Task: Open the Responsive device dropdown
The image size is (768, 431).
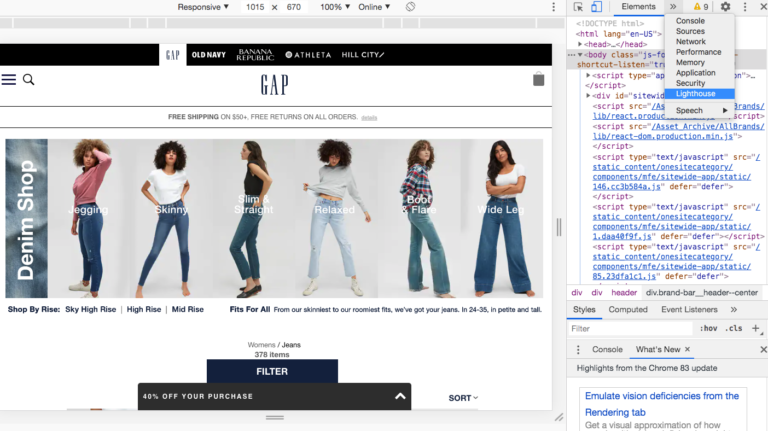Action: pyautogui.click(x=203, y=7)
